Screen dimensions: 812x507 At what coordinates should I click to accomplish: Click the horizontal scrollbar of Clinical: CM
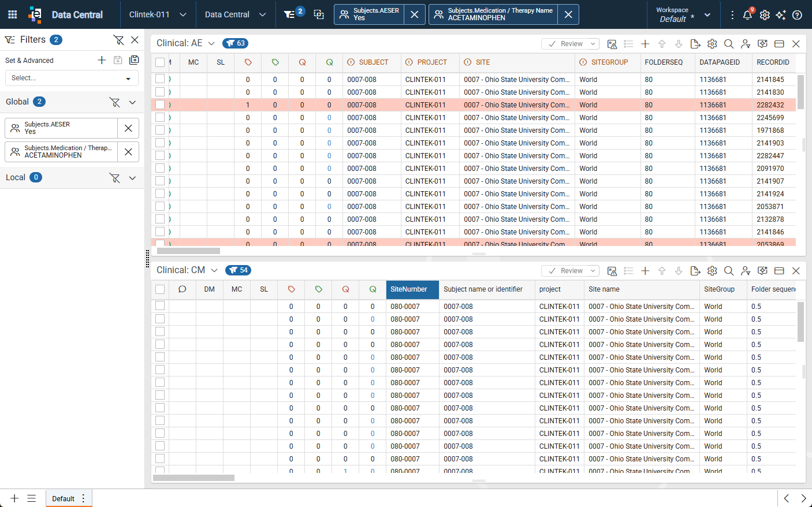tap(193, 478)
